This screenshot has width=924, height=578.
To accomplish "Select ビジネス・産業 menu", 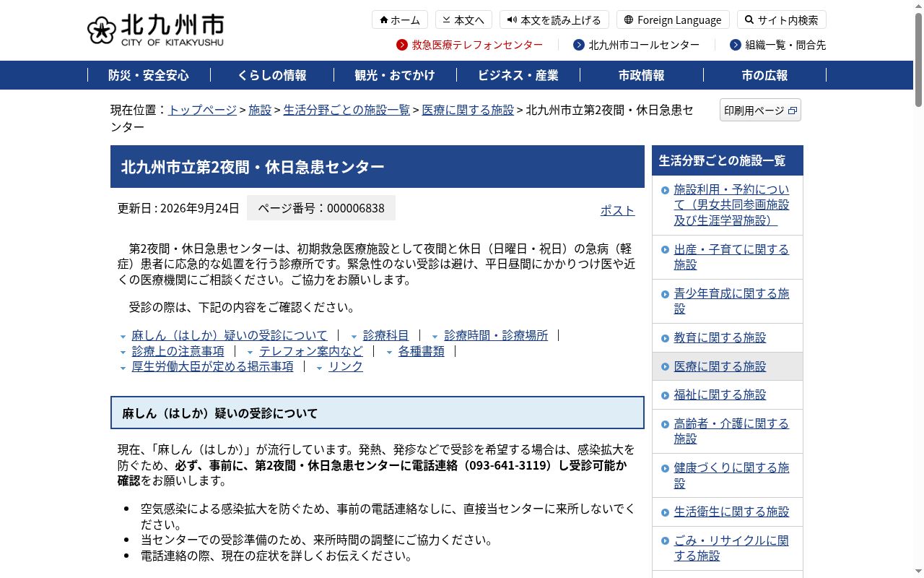I will (x=518, y=75).
